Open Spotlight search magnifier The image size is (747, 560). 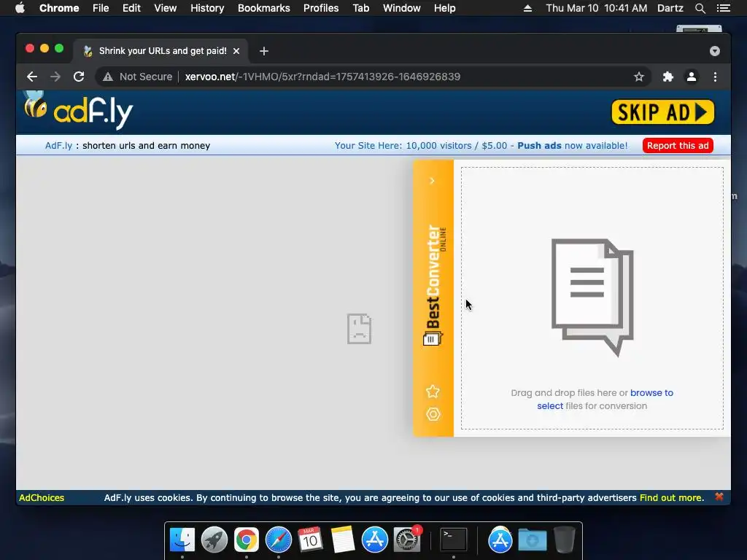tap(700, 8)
